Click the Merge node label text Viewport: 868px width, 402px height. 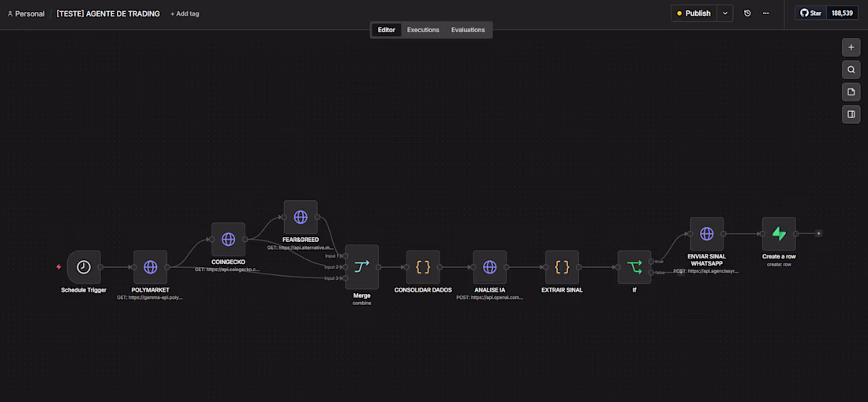tap(361, 296)
